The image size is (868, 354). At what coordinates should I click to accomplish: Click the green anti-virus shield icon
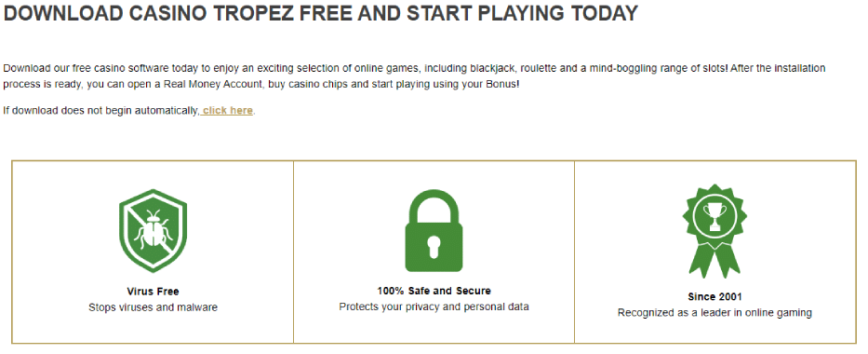153,231
